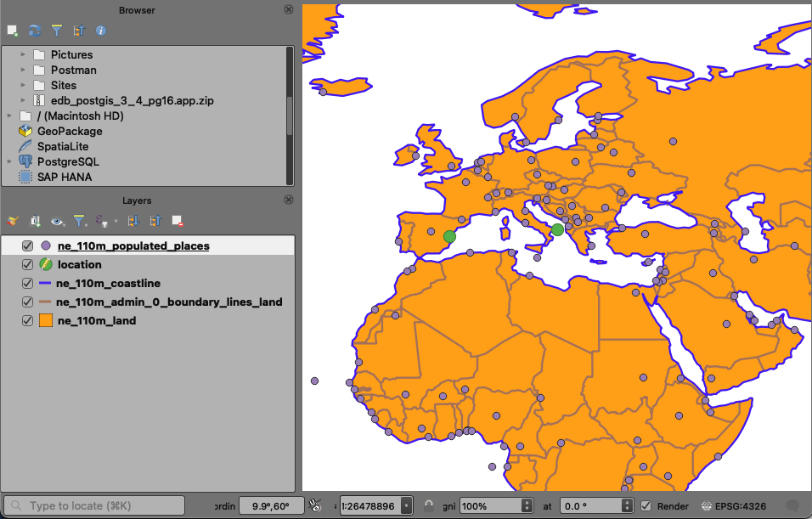Click Filter Legend by Expression epsilon icon
812x519 pixels.
102,221
